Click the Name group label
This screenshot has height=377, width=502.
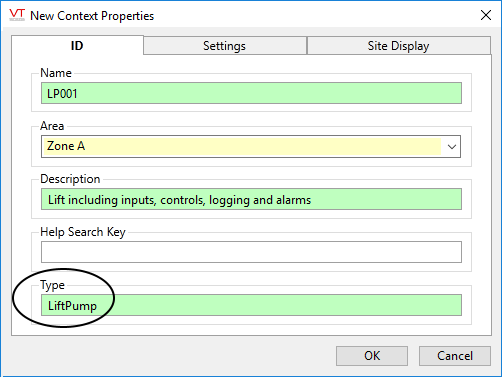(x=56, y=73)
